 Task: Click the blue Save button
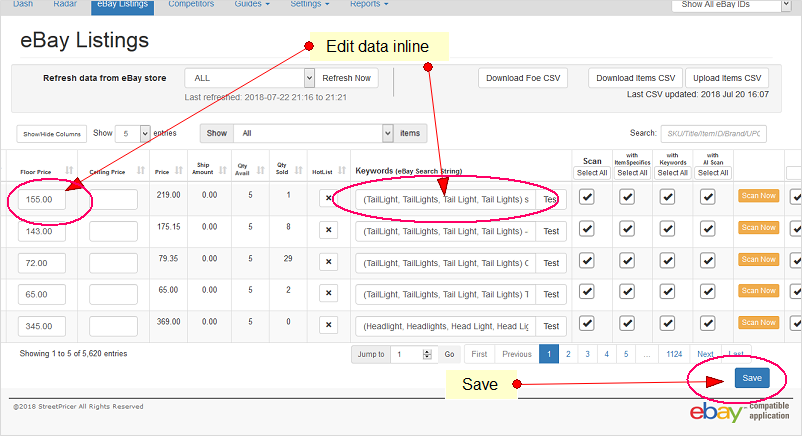[x=752, y=378]
